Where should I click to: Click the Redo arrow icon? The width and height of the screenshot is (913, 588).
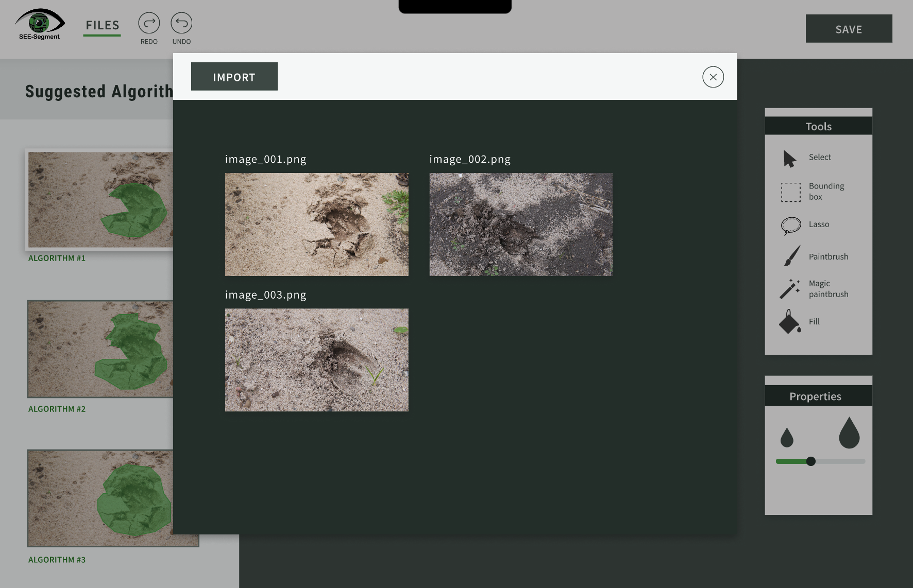click(x=149, y=23)
